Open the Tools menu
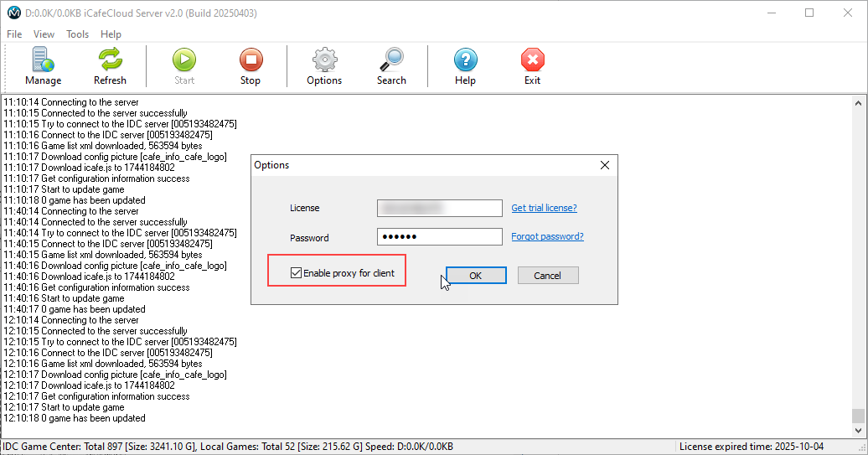This screenshot has width=868, height=455. pyautogui.click(x=77, y=34)
